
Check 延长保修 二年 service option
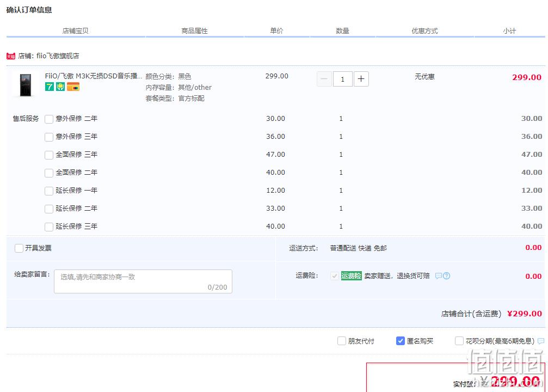[x=49, y=209]
